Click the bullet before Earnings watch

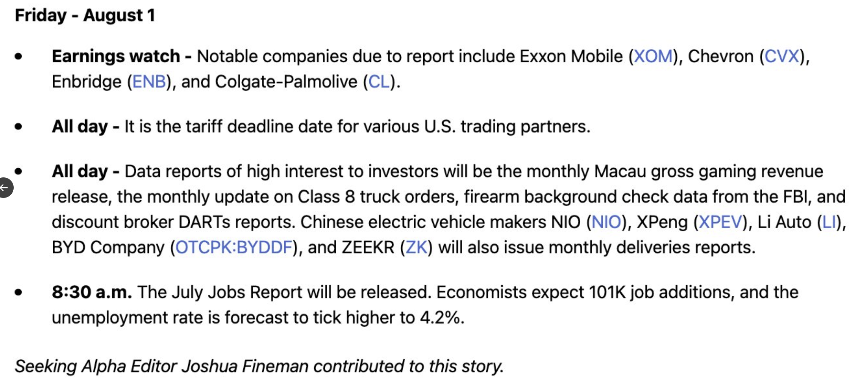pyautogui.click(x=18, y=57)
